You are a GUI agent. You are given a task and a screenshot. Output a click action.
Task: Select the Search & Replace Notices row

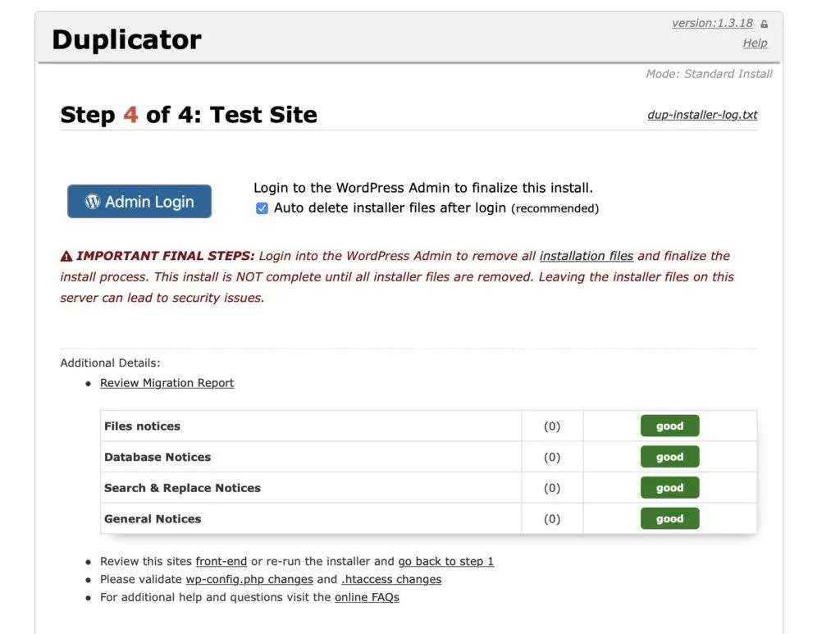coord(182,488)
